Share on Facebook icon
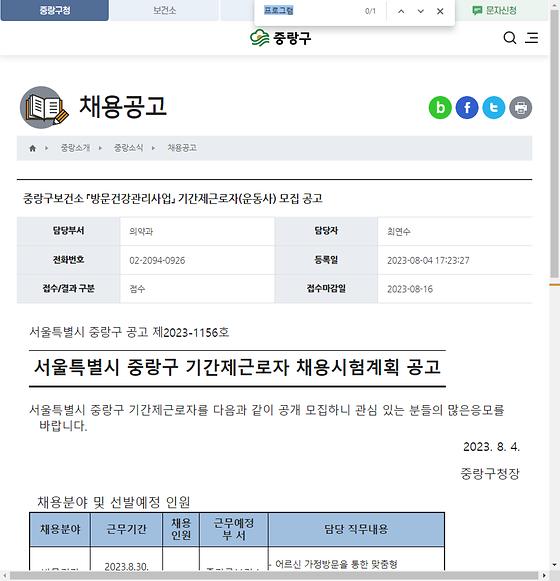The height and width of the screenshot is (581, 560). point(467,107)
